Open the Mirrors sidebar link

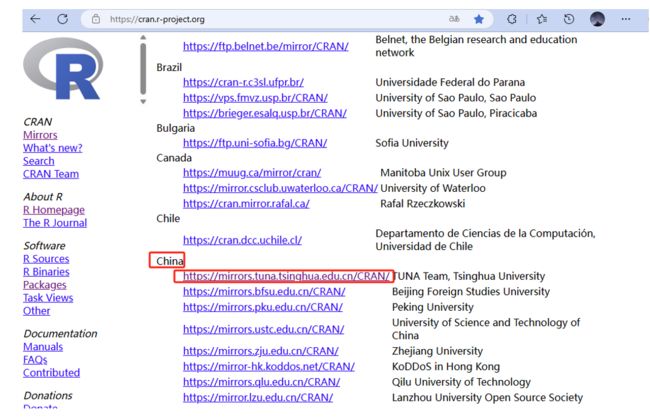40,135
